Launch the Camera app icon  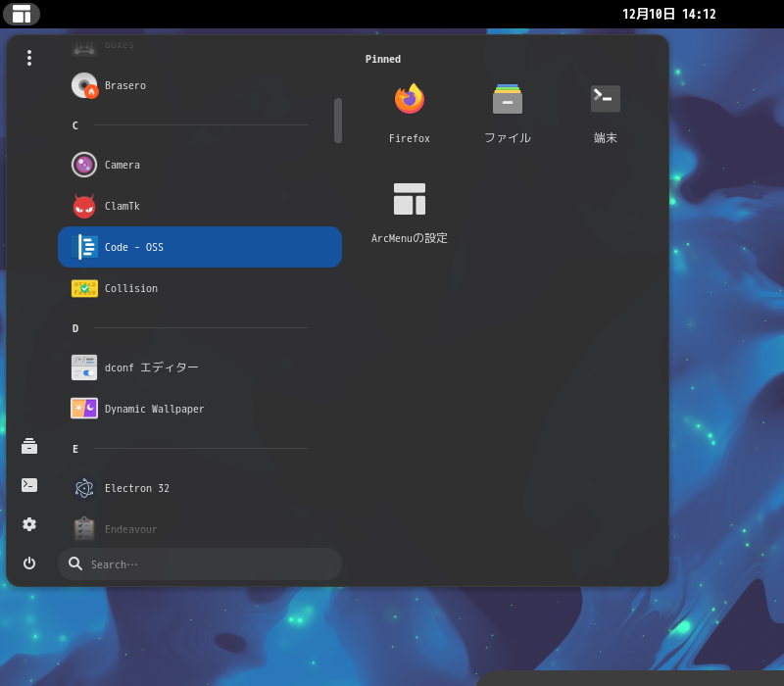84,165
